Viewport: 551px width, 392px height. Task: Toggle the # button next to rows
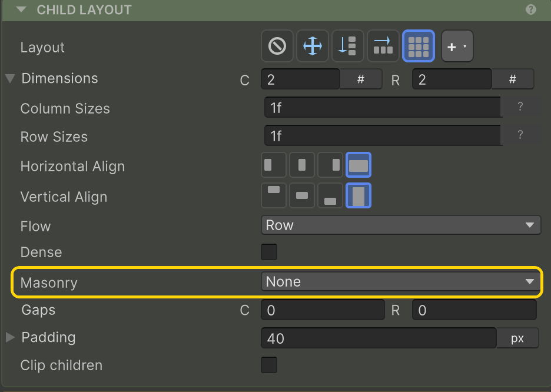point(513,79)
